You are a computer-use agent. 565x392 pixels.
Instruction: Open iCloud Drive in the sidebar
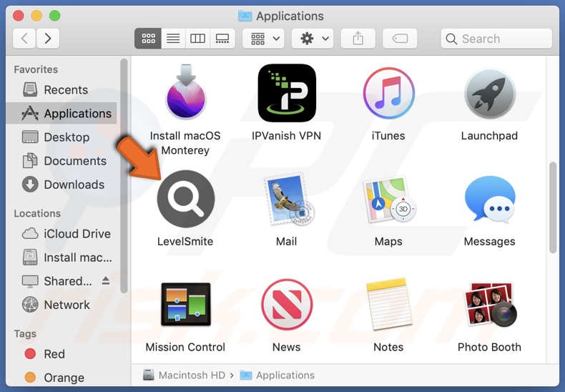coord(62,233)
